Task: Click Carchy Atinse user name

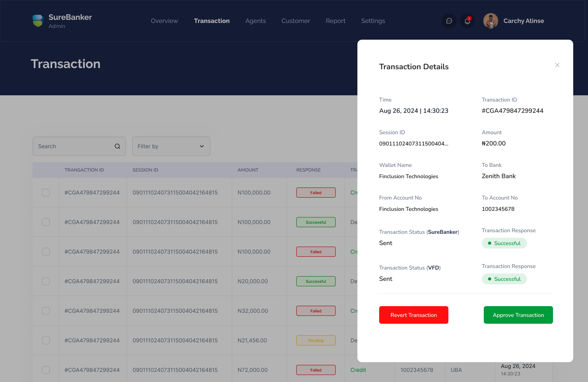Action: (x=524, y=21)
